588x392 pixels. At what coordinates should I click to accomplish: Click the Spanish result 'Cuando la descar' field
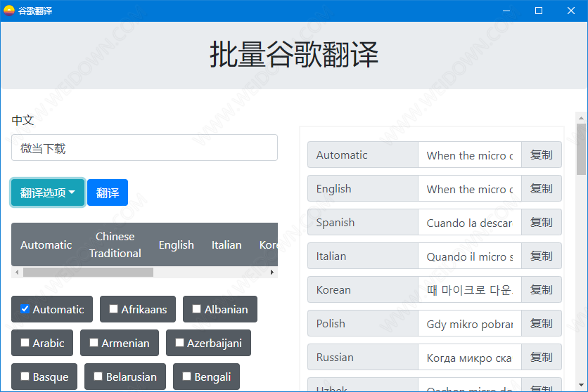(x=470, y=222)
